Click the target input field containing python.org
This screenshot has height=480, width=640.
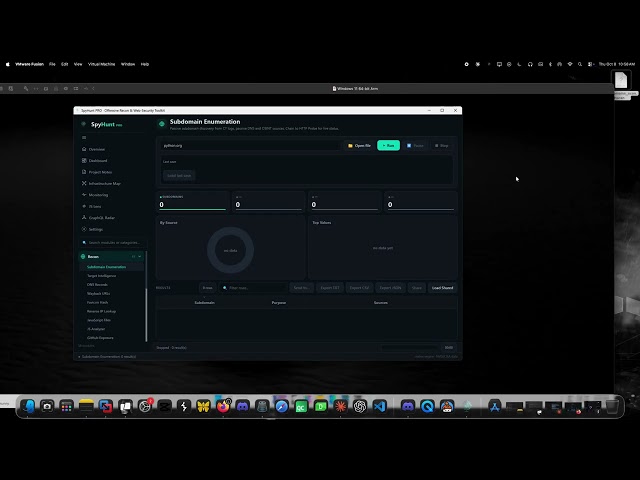[x=250, y=145]
